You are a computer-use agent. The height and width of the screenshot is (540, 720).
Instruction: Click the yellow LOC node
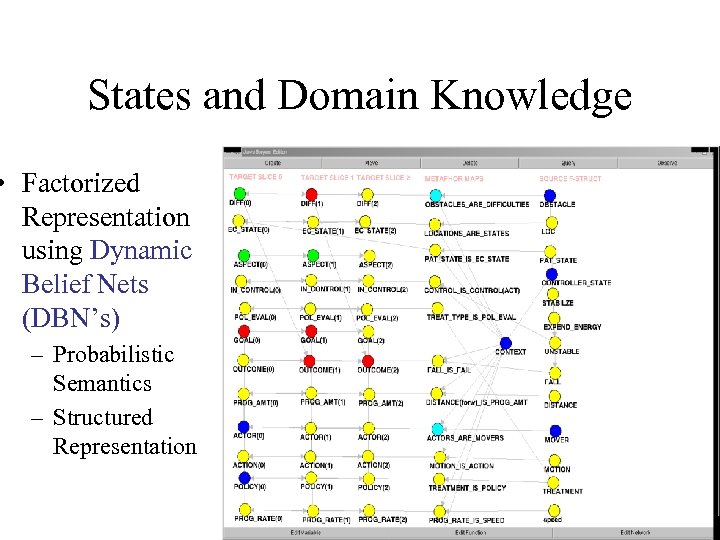(x=551, y=223)
